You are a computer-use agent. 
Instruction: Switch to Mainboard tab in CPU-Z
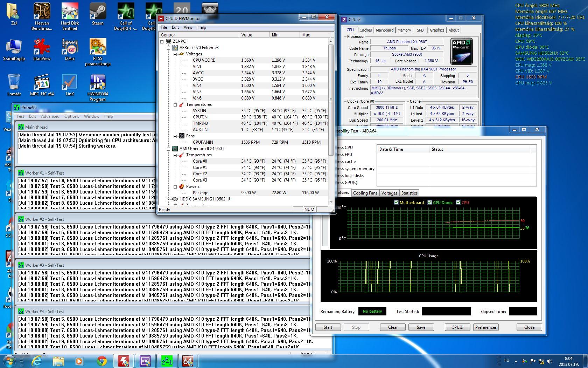point(385,30)
